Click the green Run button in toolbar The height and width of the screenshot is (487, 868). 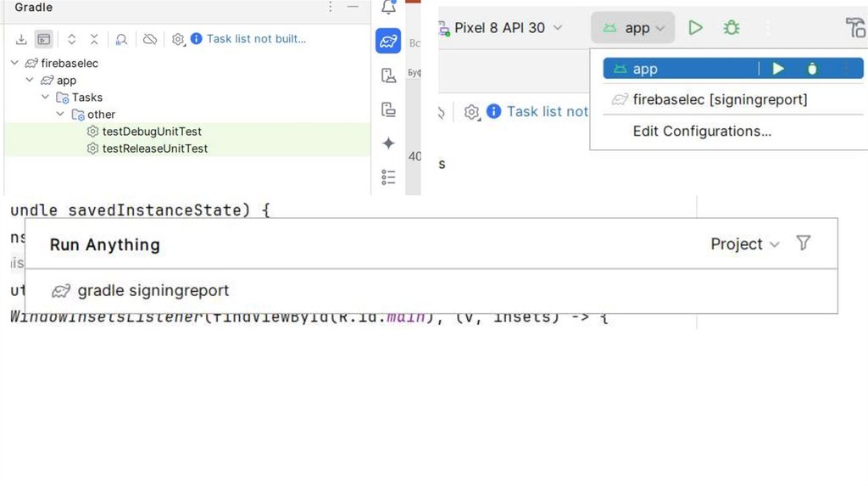(x=695, y=28)
